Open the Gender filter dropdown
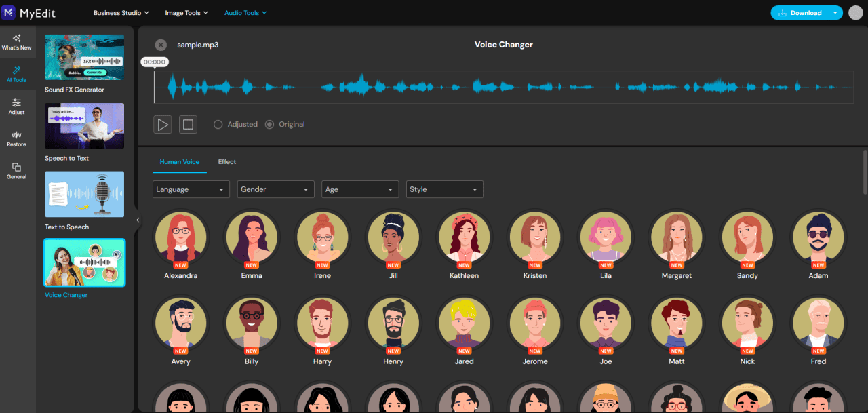Viewport: 868px width, 413px height. click(x=276, y=189)
